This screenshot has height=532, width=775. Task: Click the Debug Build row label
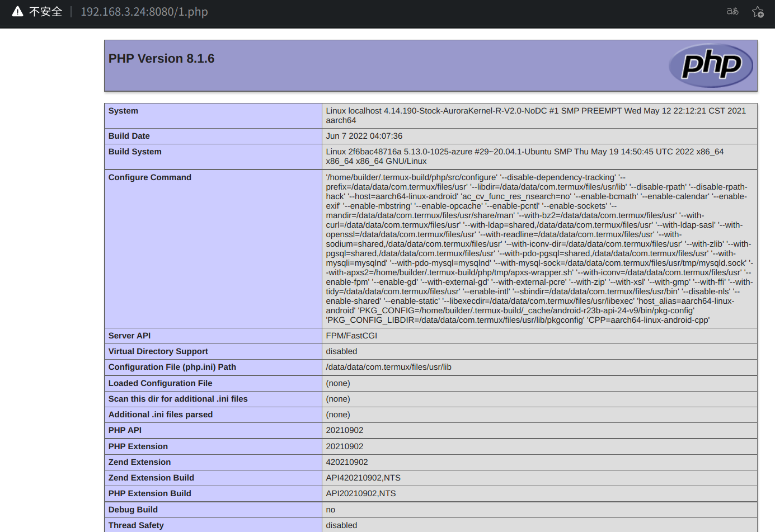133,510
